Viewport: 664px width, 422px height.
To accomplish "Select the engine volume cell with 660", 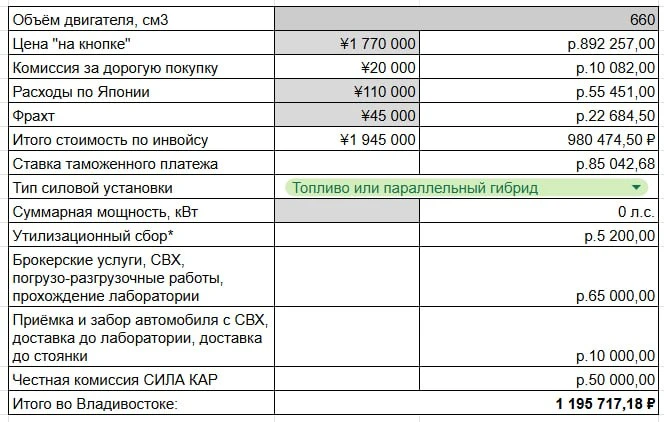I will (467, 19).
